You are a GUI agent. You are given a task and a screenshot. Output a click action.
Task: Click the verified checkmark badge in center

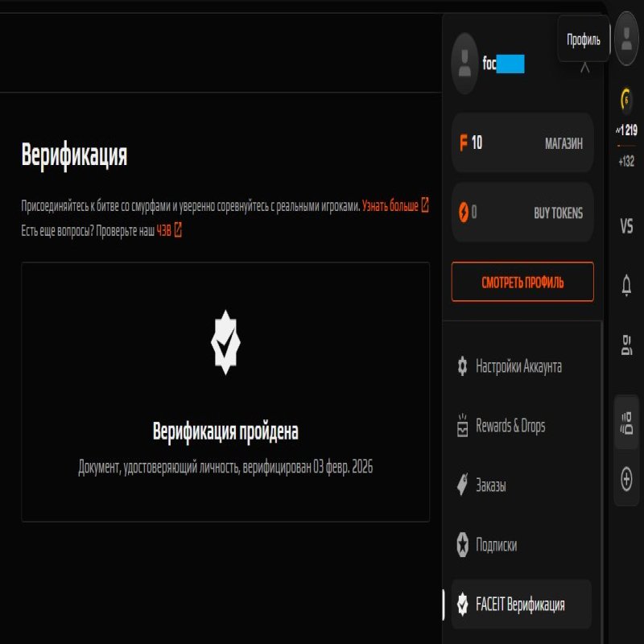pos(225,342)
